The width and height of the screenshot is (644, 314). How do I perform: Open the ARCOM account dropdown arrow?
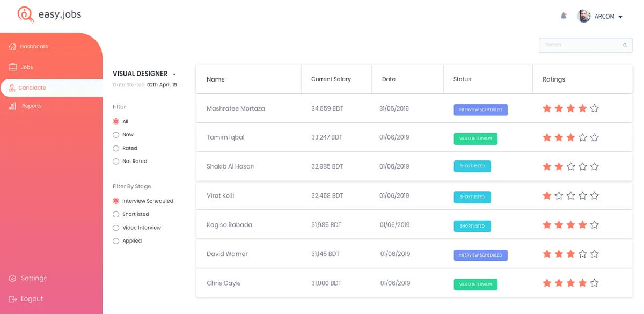click(620, 17)
